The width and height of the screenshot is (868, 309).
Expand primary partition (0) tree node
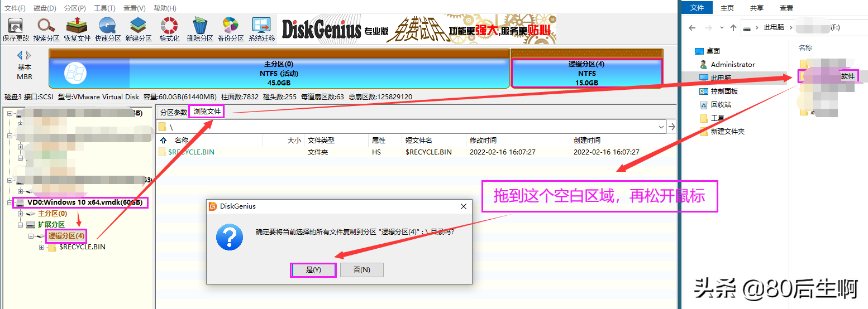click(x=21, y=214)
